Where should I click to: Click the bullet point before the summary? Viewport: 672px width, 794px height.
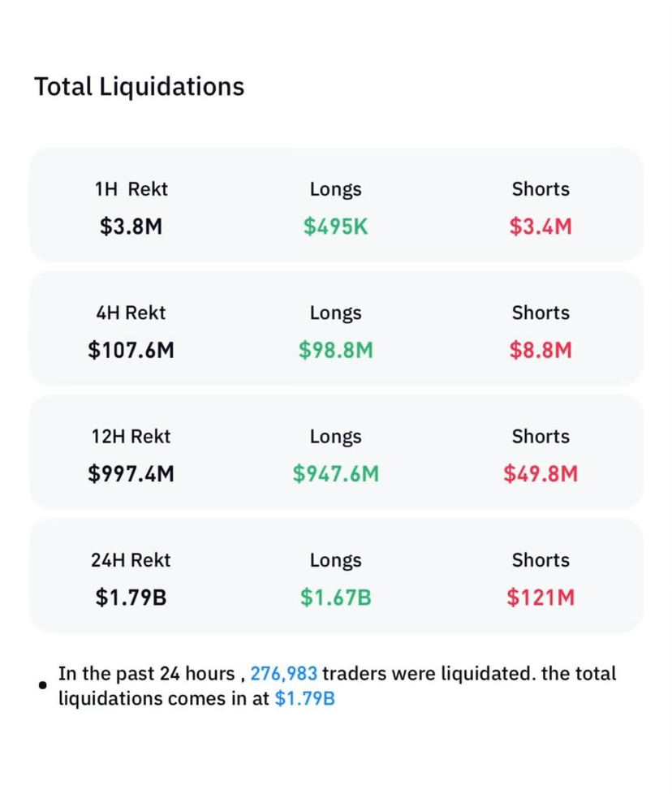click(42, 686)
